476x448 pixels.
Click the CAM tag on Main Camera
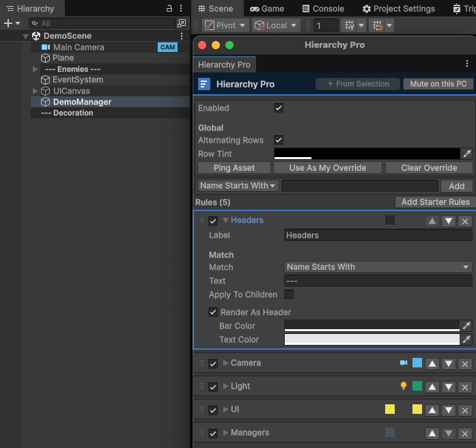tap(167, 47)
